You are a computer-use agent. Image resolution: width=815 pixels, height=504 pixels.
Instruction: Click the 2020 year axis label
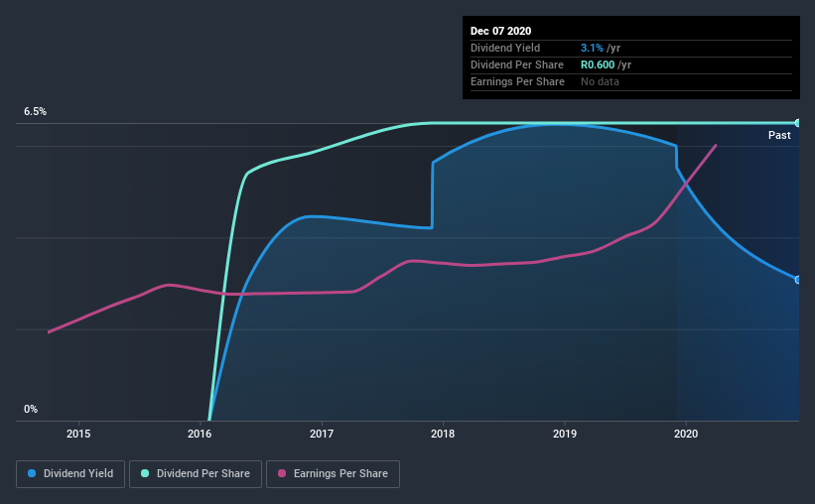pos(686,434)
